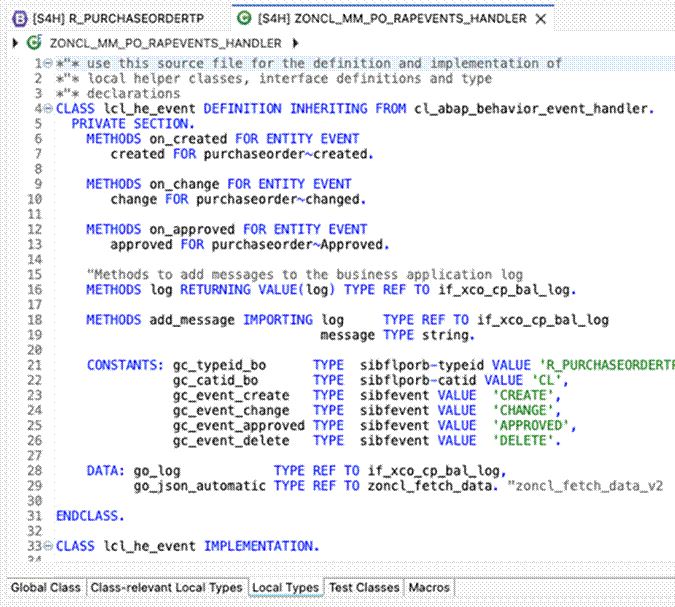
Task: Open breadcrumb dropdown arrow after ZONCL_MM_PO_RAPEVENTS_HANDLER
Action: point(294,43)
